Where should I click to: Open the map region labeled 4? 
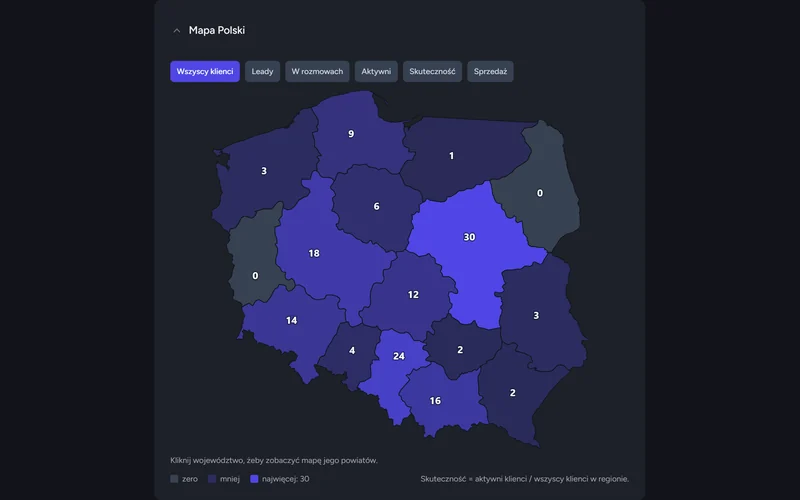pyautogui.click(x=352, y=351)
